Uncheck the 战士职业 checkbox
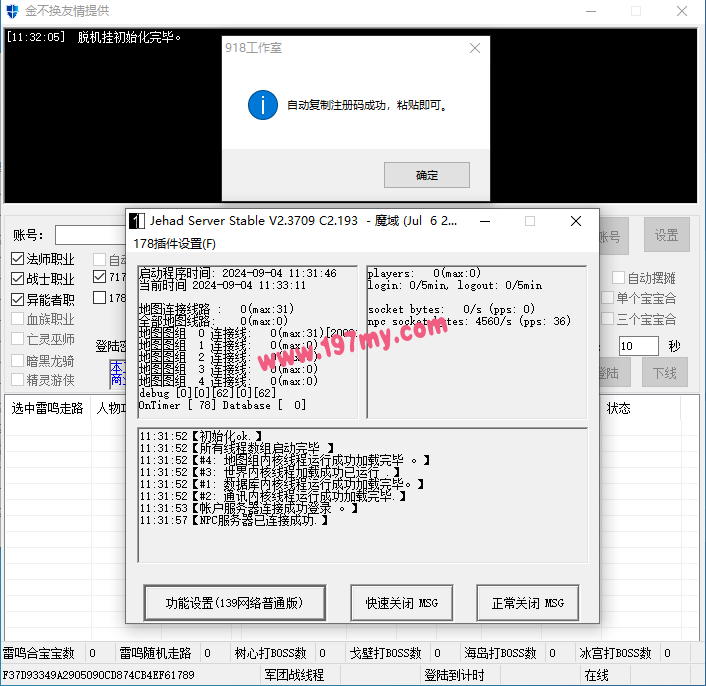706x686 pixels. tap(18, 279)
